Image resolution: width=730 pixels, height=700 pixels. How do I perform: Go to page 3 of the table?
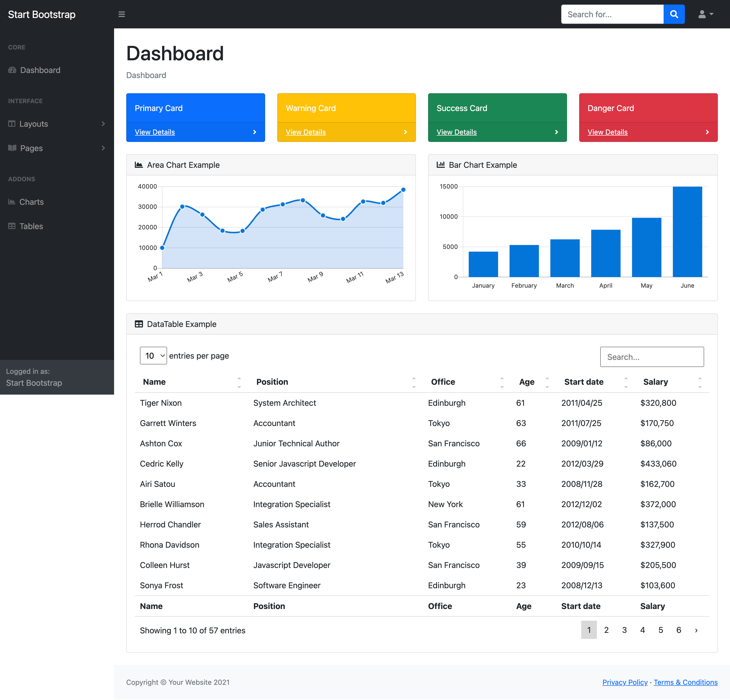(624, 630)
